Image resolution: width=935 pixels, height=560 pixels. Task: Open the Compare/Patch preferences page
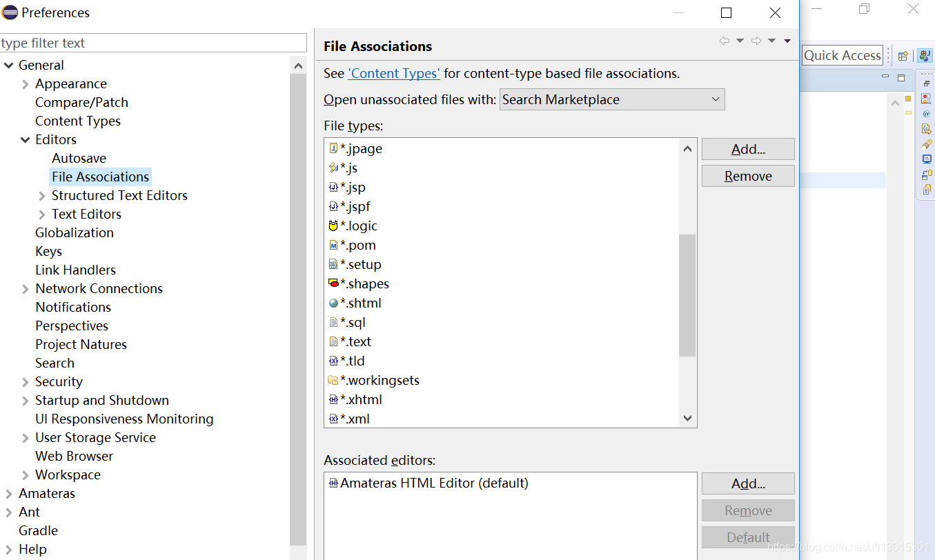[81, 102]
